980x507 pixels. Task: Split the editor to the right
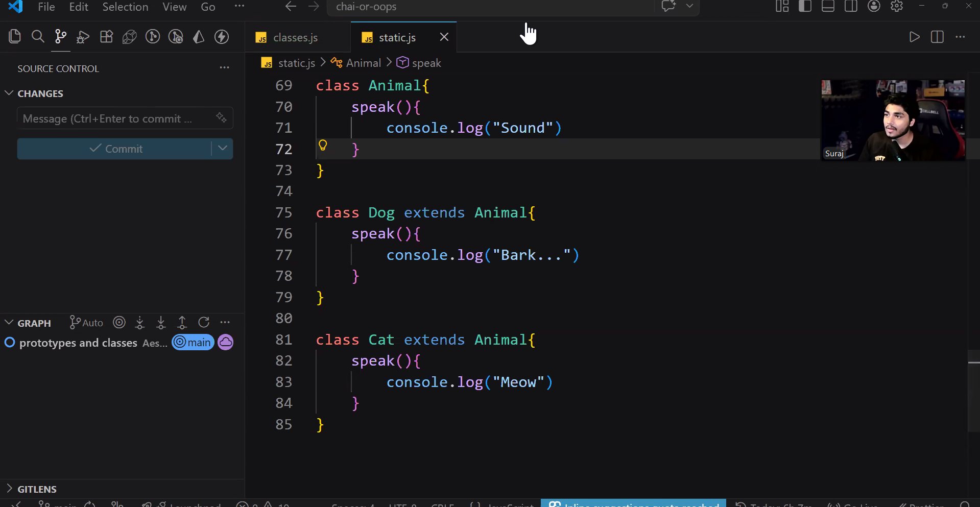pos(937,37)
